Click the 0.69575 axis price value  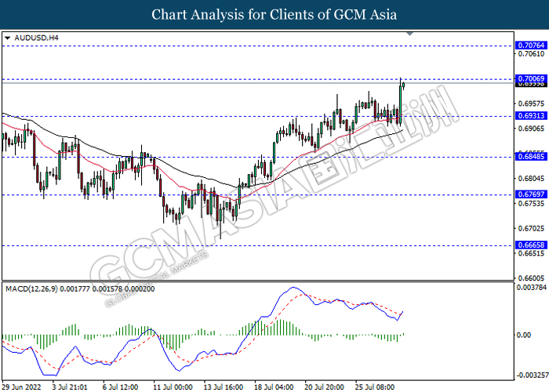tap(531, 103)
